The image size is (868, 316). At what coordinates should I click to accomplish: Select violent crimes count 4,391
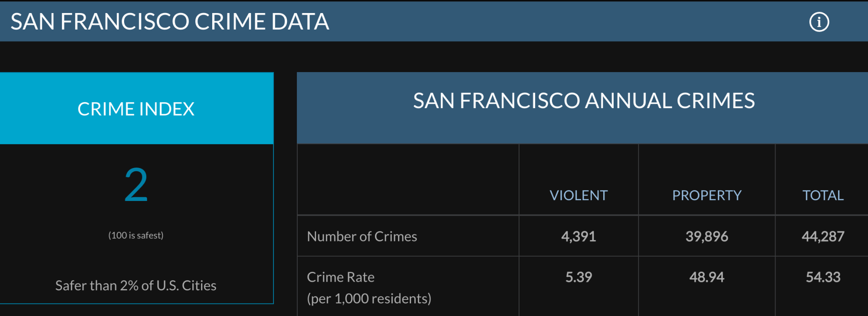coord(579,236)
